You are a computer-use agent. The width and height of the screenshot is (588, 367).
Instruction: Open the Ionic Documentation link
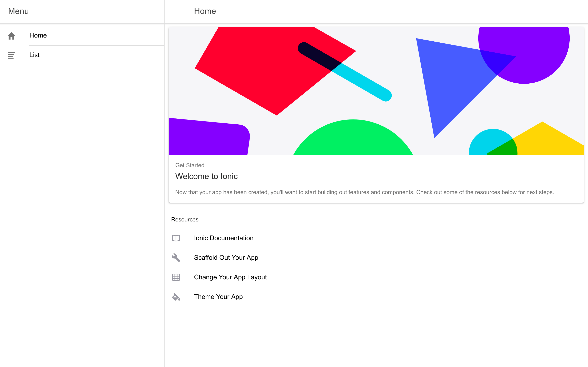(224, 238)
